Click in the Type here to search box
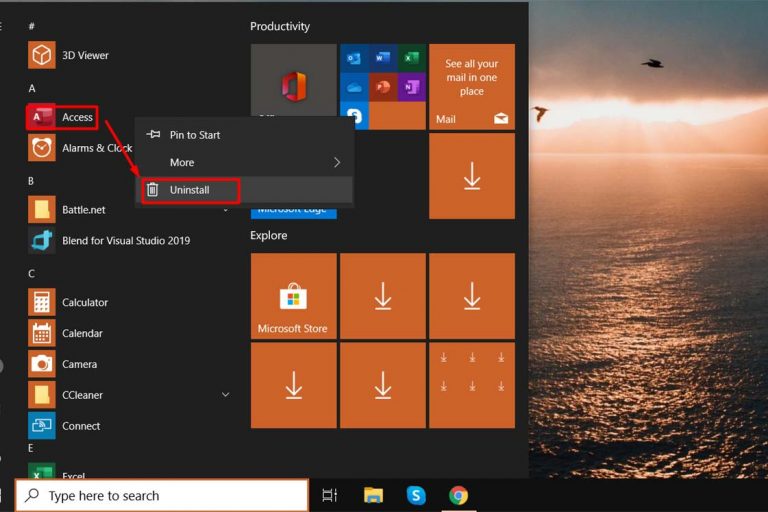Viewport: 768px width, 512px height. [162, 495]
